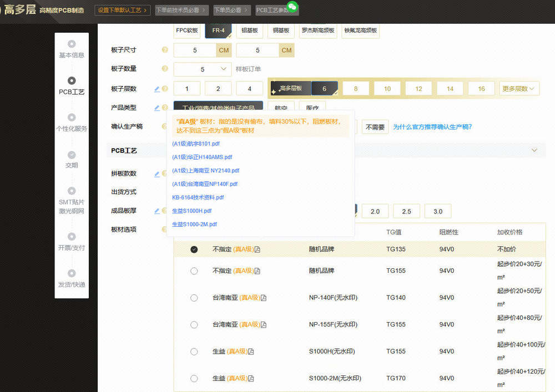This screenshot has width=555, height=392.
Task: Click help icon next to 板子数量
Action: point(165,69)
